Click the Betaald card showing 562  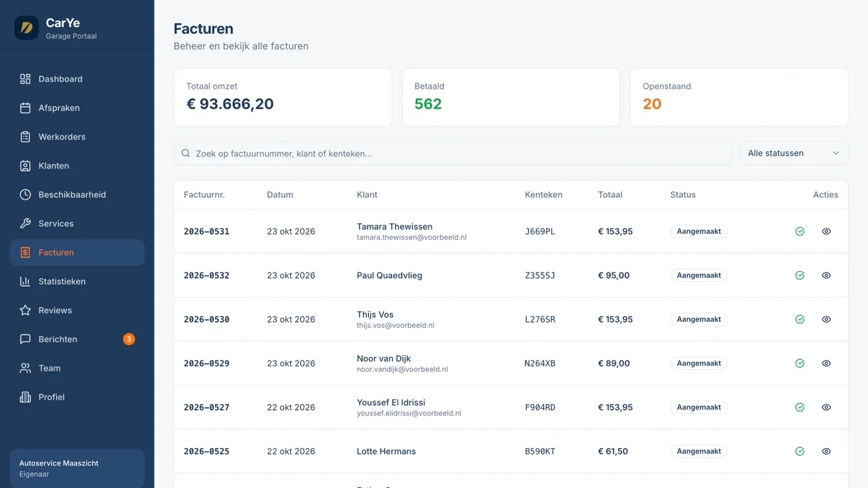[511, 97]
